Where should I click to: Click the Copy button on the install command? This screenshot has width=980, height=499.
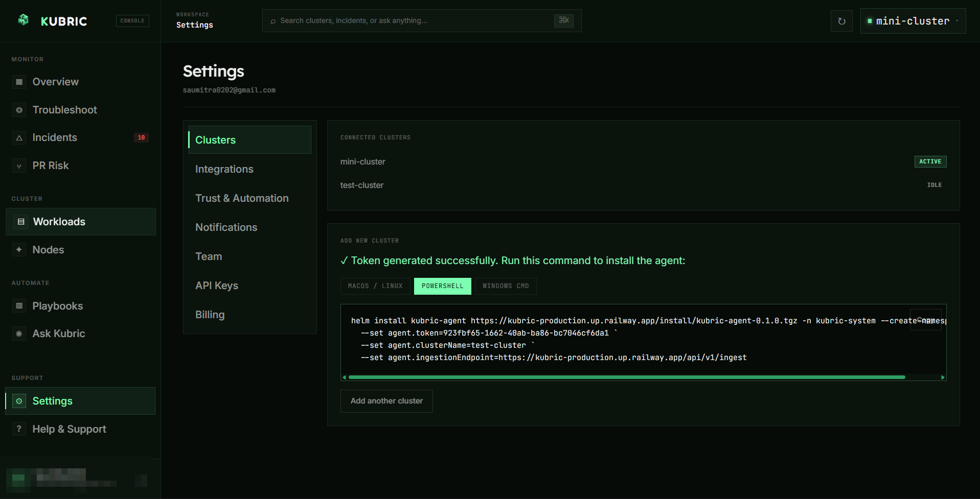(925, 320)
